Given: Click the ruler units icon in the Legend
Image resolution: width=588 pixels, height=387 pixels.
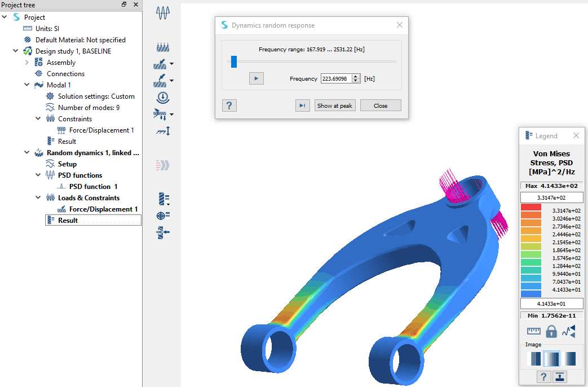Looking at the screenshot, I should click(533, 331).
